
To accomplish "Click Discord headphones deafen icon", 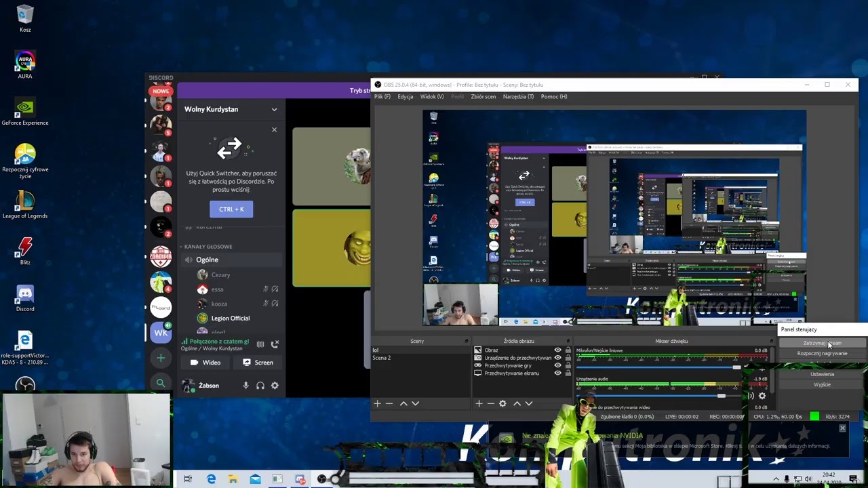I will [x=260, y=386].
